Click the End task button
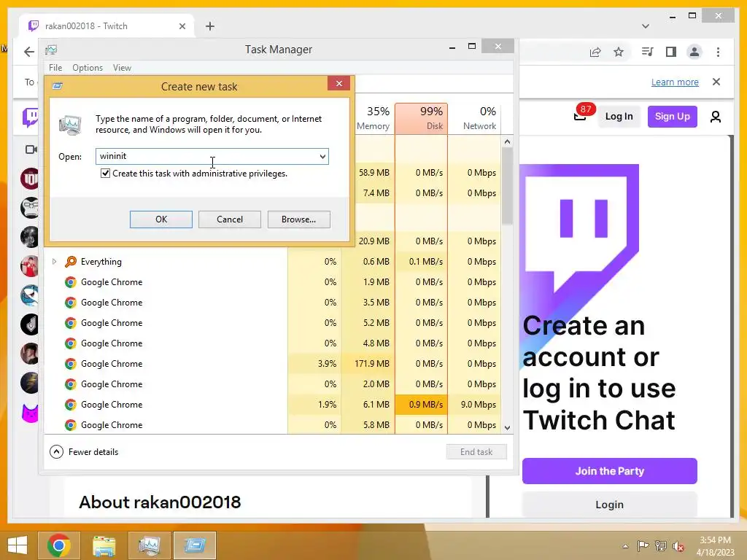 click(x=476, y=452)
